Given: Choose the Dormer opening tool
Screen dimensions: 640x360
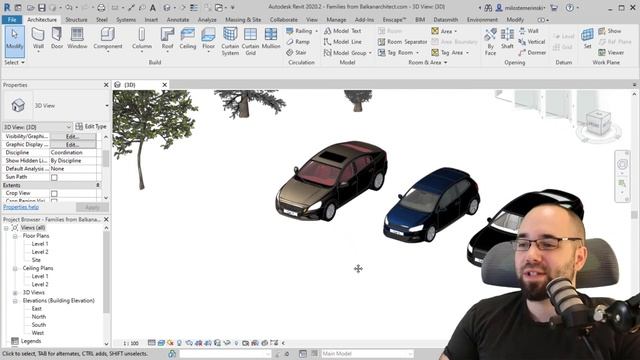Looking at the screenshot, I should pyautogui.click(x=532, y=53).
